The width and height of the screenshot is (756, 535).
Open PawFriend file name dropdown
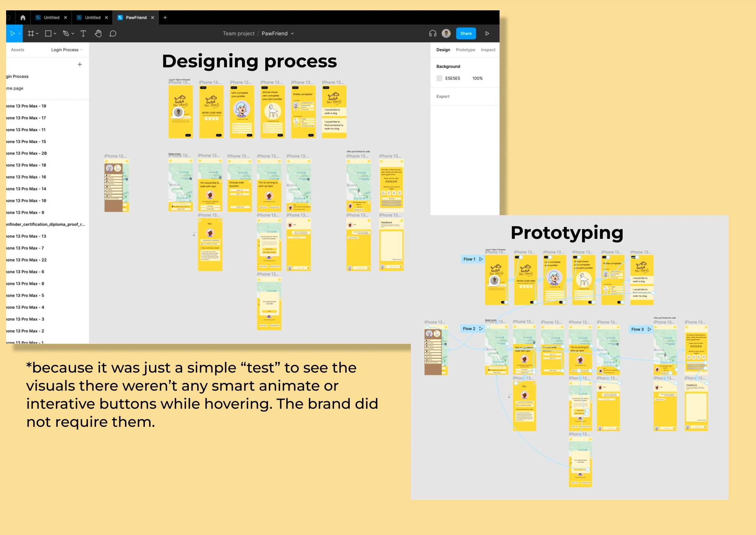(292, 34)
